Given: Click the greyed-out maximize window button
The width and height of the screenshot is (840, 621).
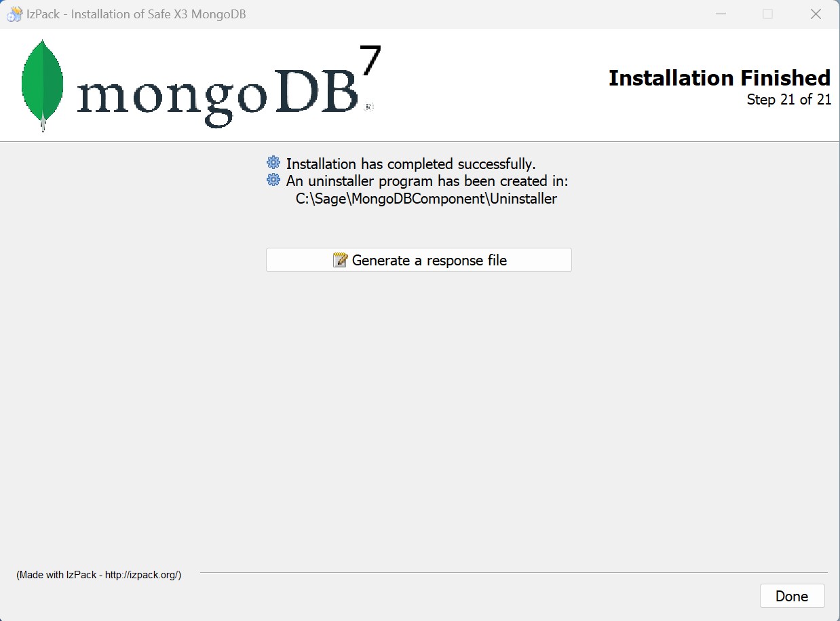Looking at the screenshot, I should [767, 14].
